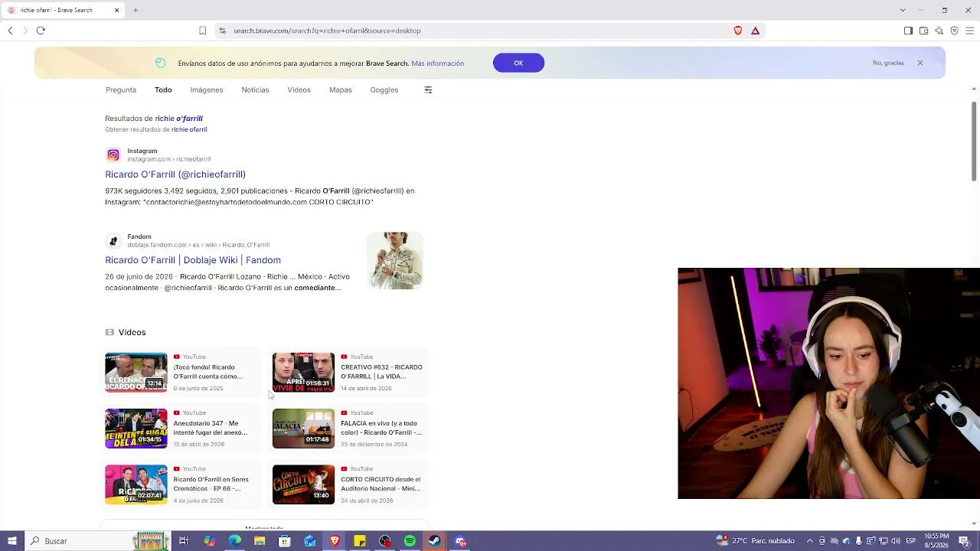The height and width of the screenshot is (551, 980).
Task: Reload the current page
Action: [x=41, y=31]
